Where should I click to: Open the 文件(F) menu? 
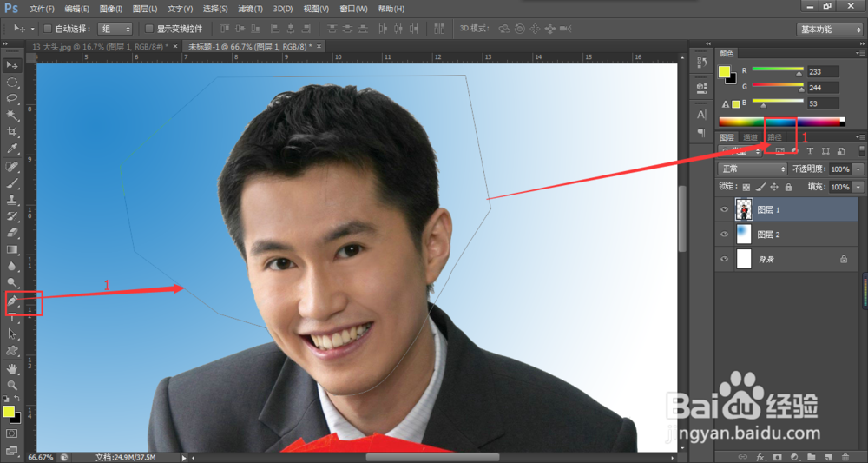coord(42,9)
